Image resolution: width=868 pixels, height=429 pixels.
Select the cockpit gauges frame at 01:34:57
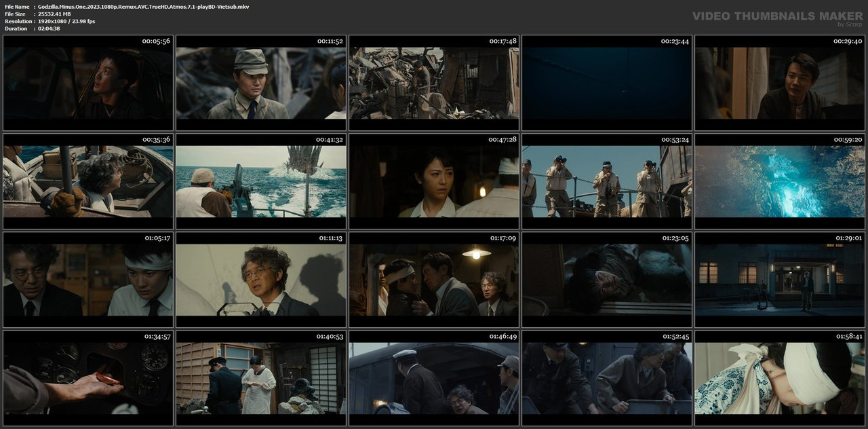tap(88, 378)
